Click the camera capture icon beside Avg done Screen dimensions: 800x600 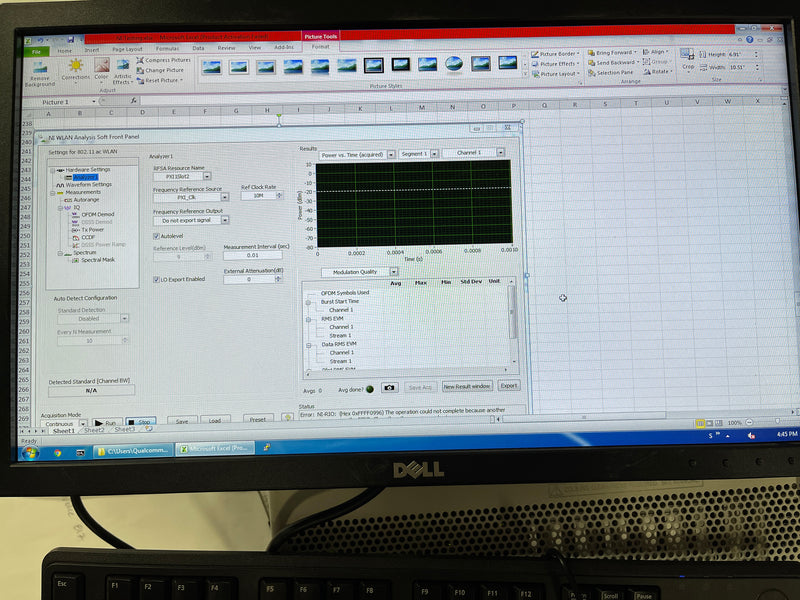(x=389, y=388)
